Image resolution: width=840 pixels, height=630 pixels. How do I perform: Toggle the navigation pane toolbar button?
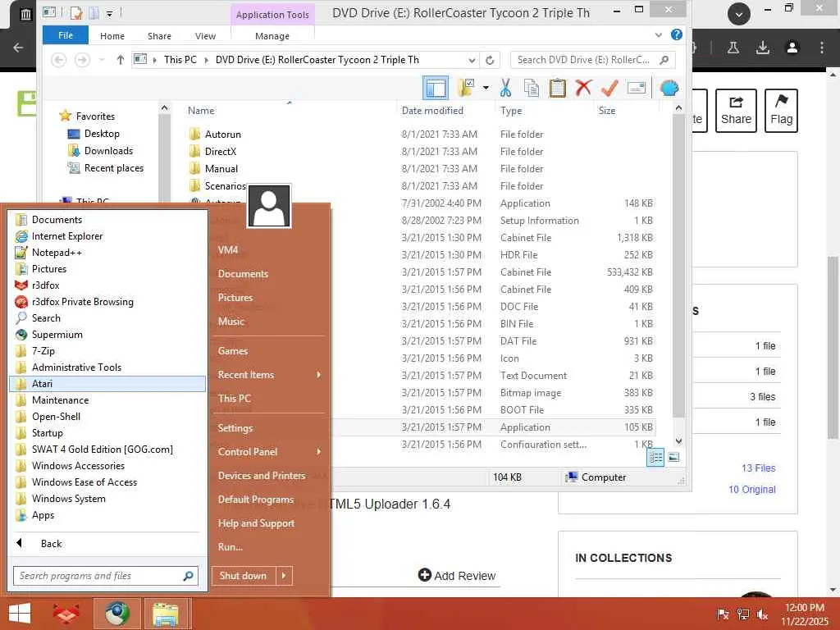pos(435,88)
